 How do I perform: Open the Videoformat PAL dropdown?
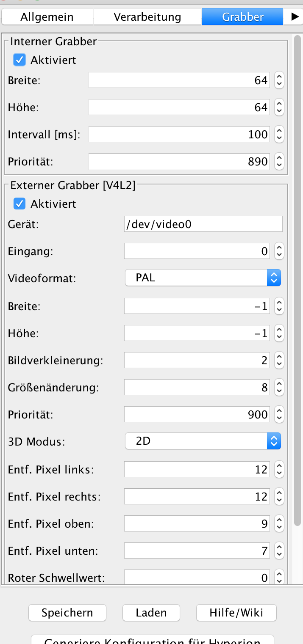(x=203, y=278)
